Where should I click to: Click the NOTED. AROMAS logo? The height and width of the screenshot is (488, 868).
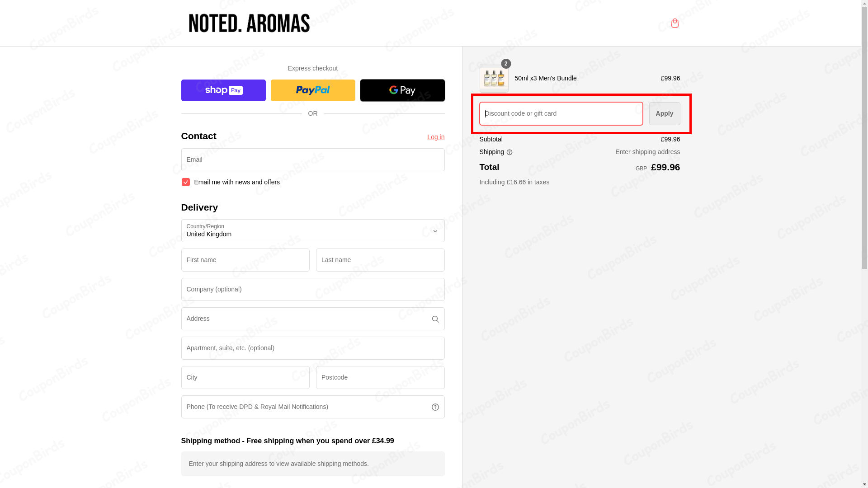(x=249, y=23)
